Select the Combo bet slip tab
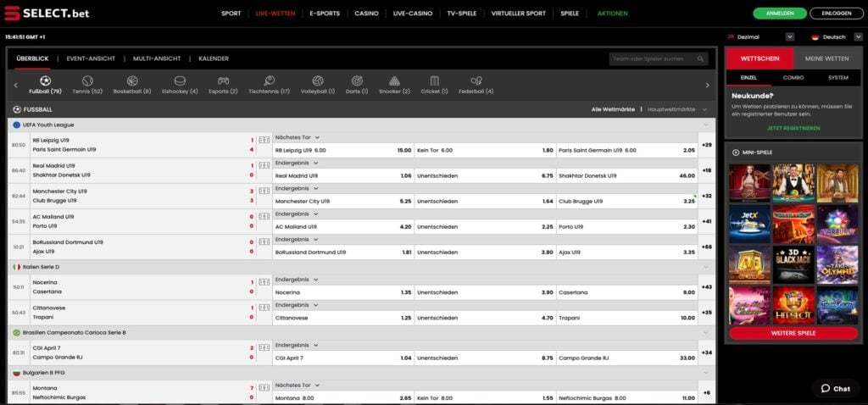 pos(793,78)
